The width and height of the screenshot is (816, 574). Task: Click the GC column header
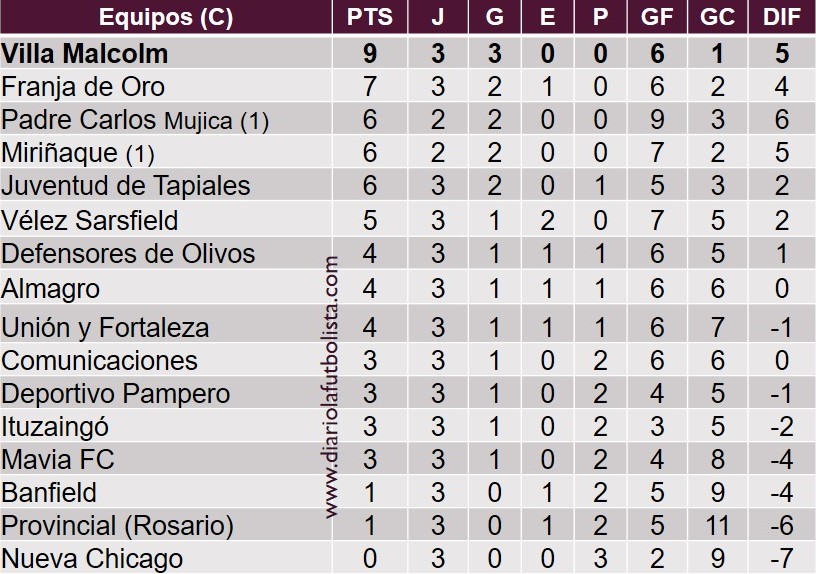(717, 17)
